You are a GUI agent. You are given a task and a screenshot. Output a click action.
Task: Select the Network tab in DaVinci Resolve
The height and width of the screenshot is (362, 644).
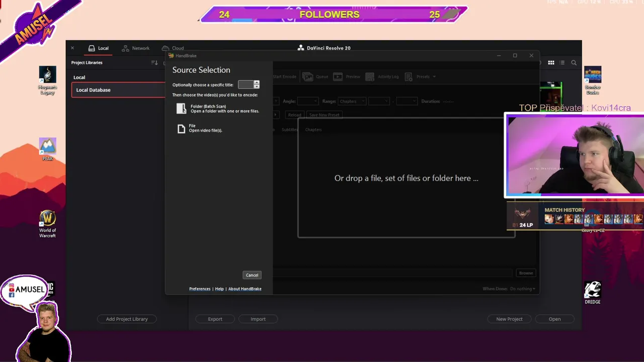[x=136, y=48]
